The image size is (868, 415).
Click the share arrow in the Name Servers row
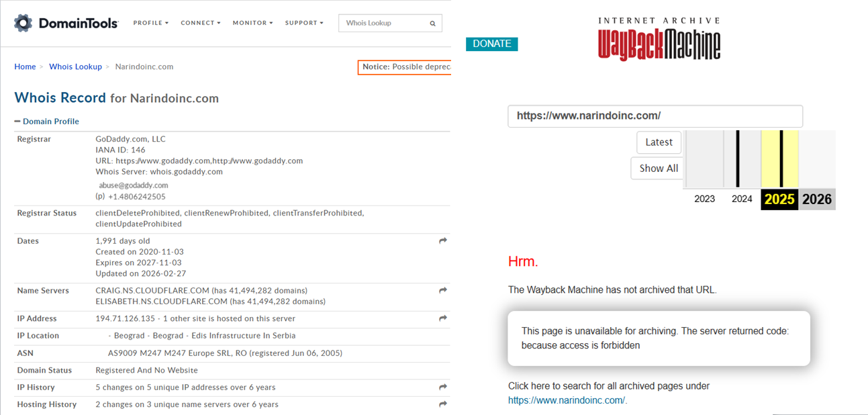point(443,291)
